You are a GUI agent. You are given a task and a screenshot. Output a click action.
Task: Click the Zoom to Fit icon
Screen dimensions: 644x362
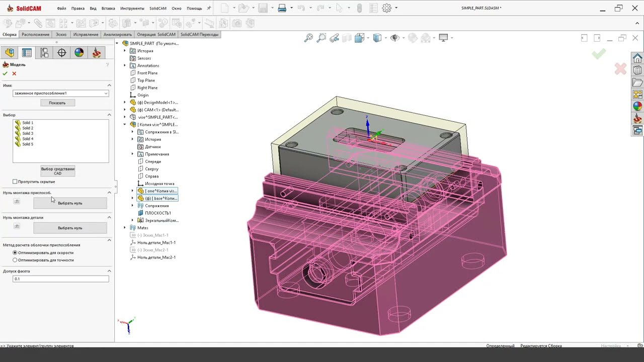(x=309, y=38)
